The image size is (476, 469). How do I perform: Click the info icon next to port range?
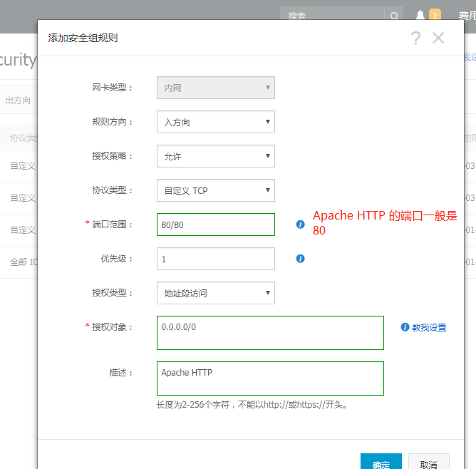pos(300,225)
